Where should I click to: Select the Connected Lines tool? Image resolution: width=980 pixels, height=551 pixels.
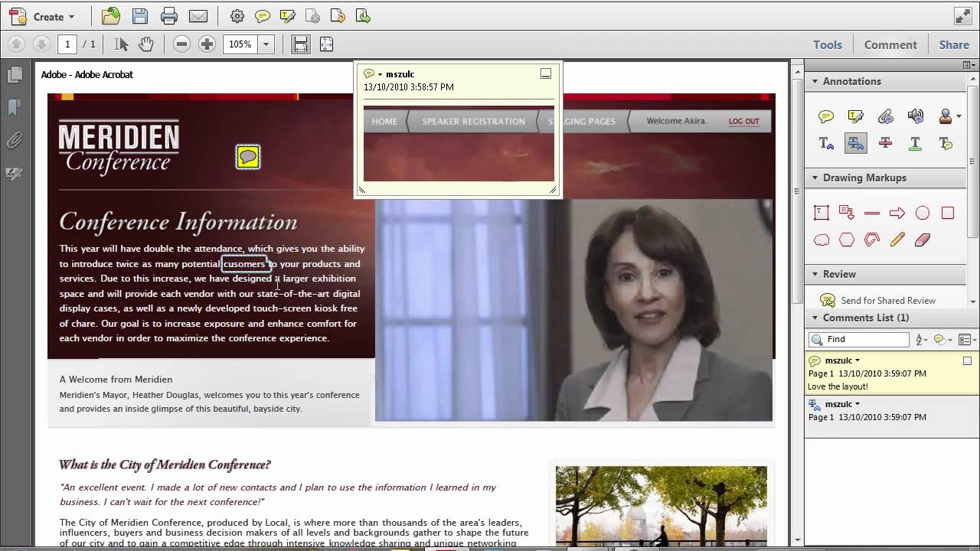pyautogui.click(x=872, y=240)
